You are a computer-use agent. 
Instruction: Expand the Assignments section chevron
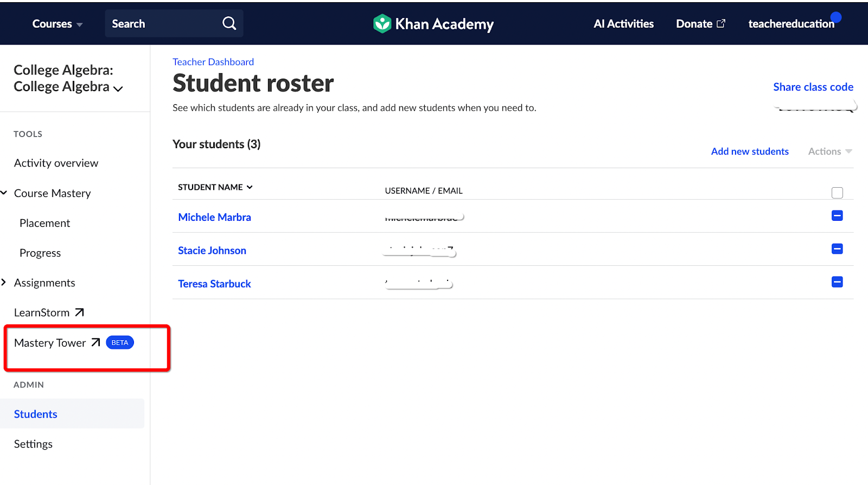click(x=4, y=282)
